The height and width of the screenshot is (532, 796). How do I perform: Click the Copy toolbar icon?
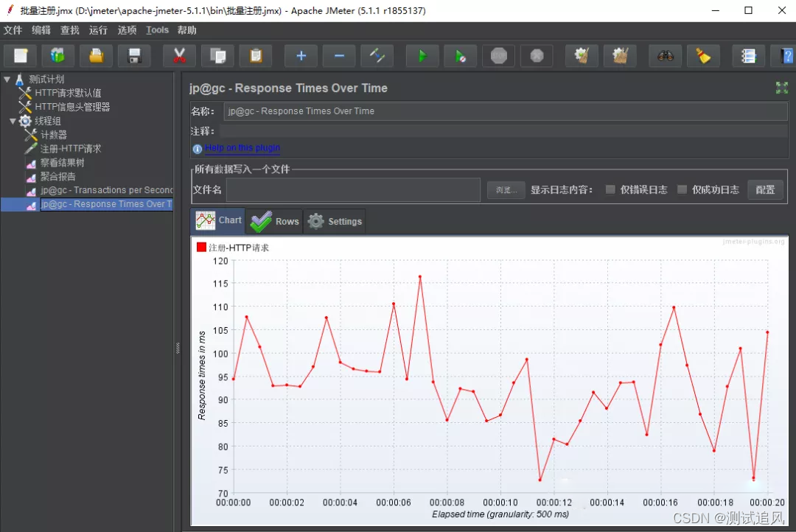click(217, 56)
